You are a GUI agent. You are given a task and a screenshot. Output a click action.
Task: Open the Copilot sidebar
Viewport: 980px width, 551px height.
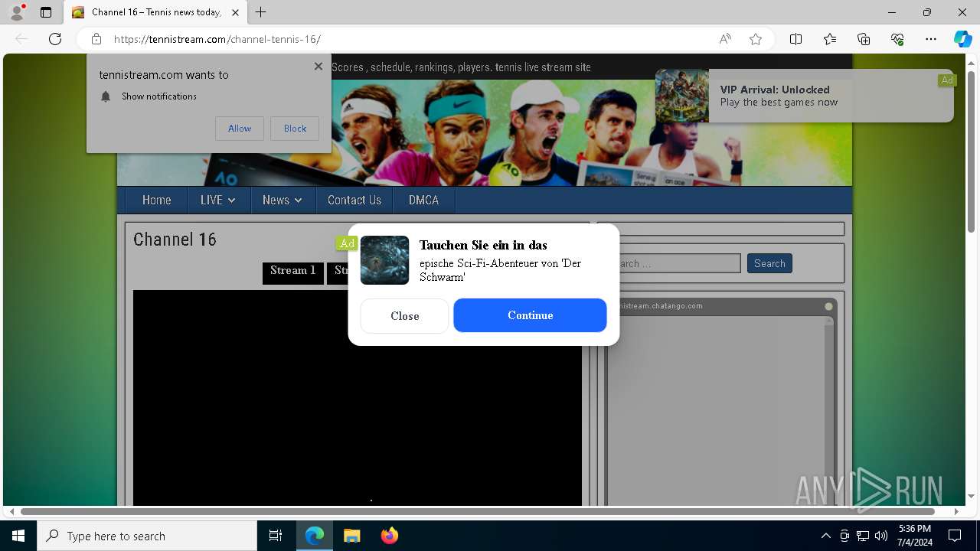[x=962, y=39]
